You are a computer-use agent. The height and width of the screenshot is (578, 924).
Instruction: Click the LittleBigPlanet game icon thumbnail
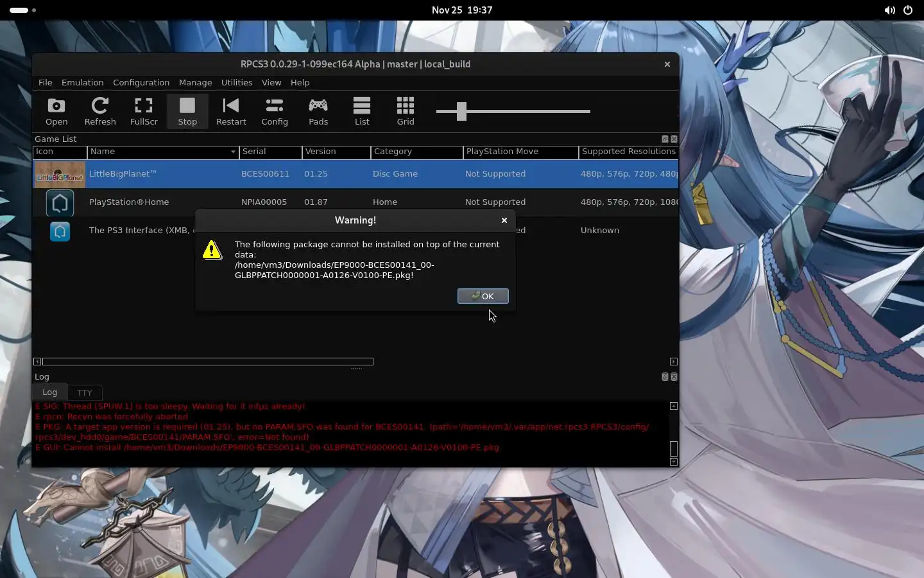click(60, 174)
